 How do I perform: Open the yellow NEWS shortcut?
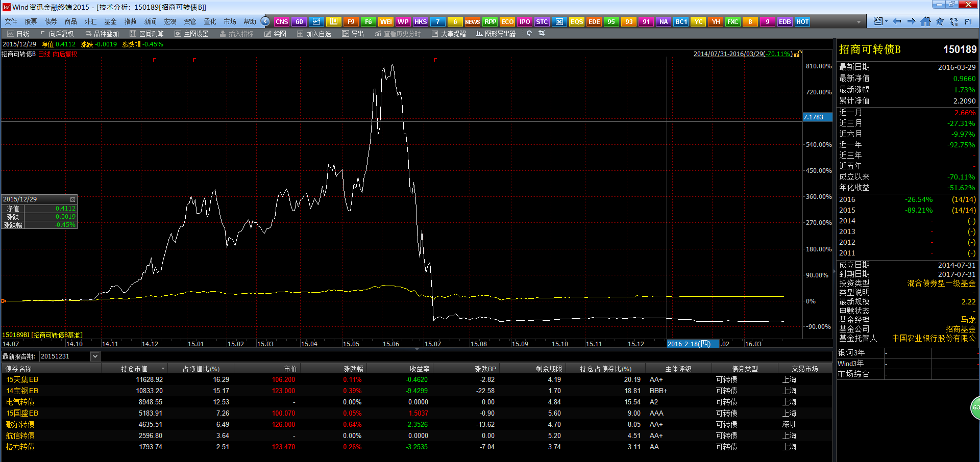(x=473, y=22)
